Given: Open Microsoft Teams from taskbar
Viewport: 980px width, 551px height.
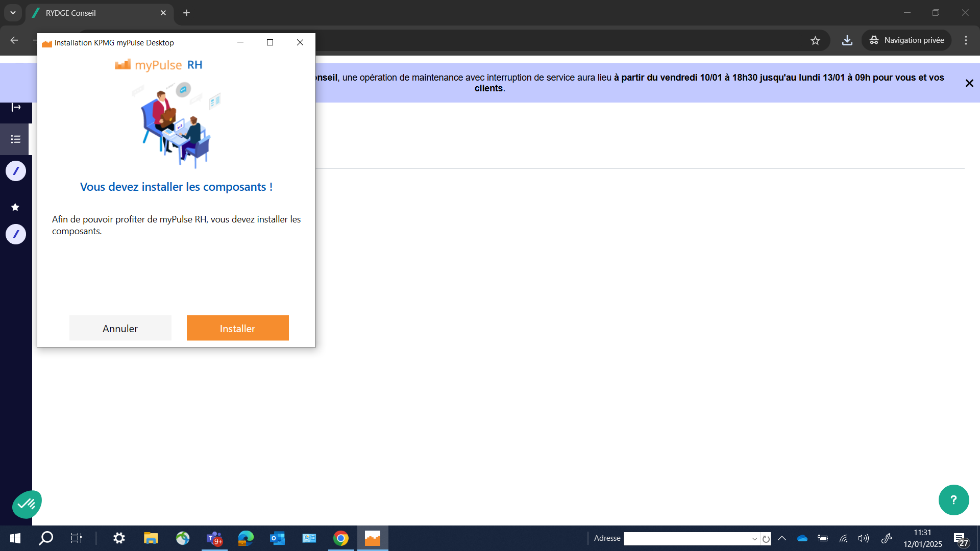Looking at the screenshot, I should coord(214,538).
